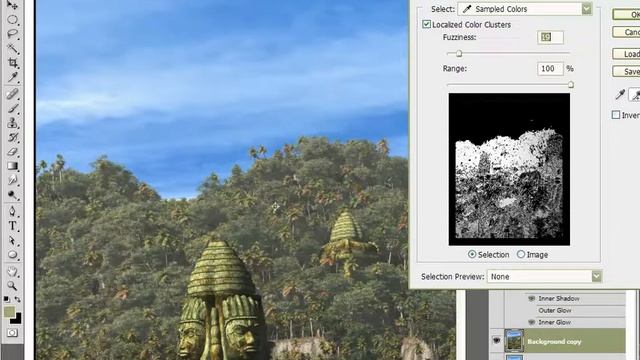This screenshot has height=360, width=640.
Task: Toggle Quick Mask mode
Action: 12,333
